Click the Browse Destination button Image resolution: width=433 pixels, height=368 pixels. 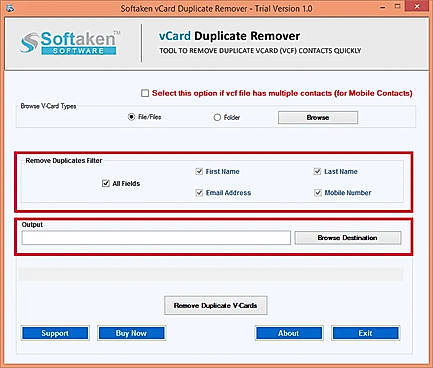[348, 238]
